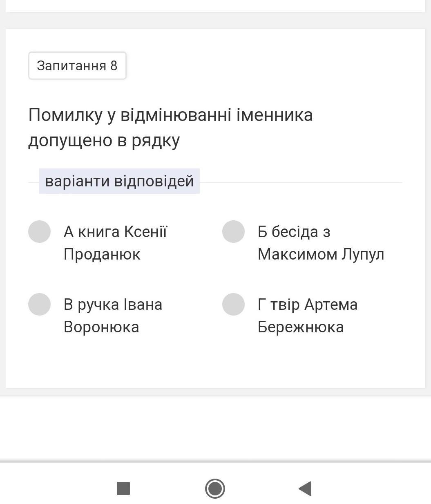Tap the surname 'Проданюк' in answer А
Viewport: 431px width, 504px height.
(102, 254)
